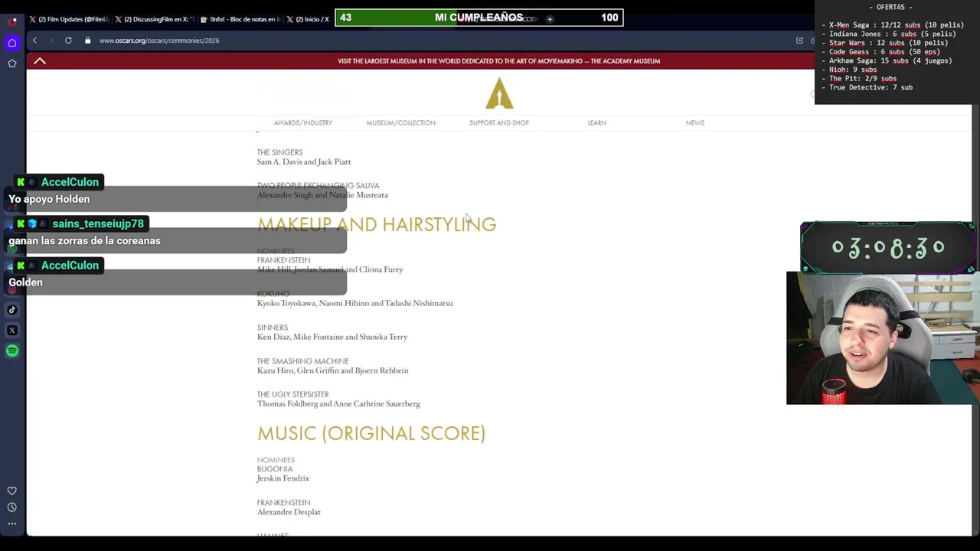Go back with the browser back arrow
Viewport: 980px width, 551px height.
(x=34, y=41)
